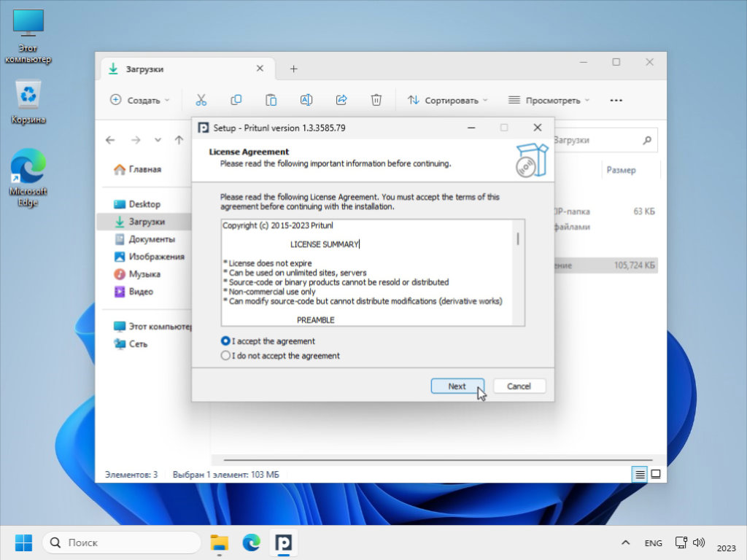Switch to large thumbnails view icon
Screen dimensions: 747x560
click(656, 474)
